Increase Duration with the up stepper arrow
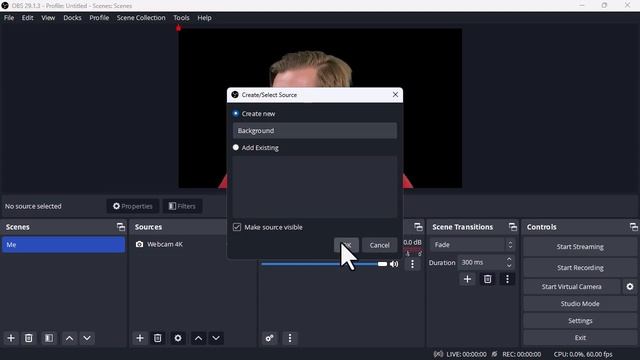 point(509,259)
